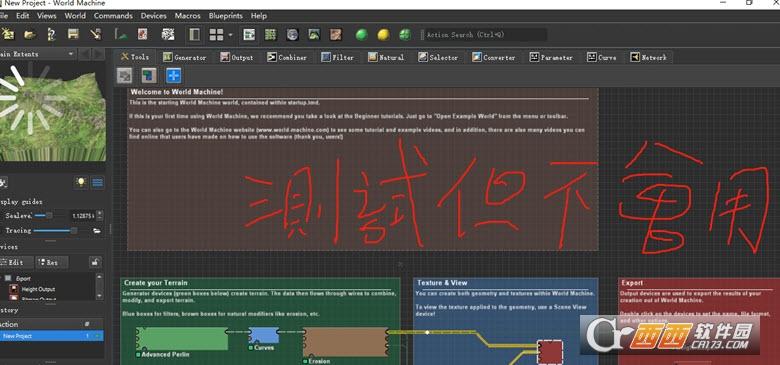Click the Res button in Devices panel
Screen dimensions: 780x365
(x=52, y=262)
